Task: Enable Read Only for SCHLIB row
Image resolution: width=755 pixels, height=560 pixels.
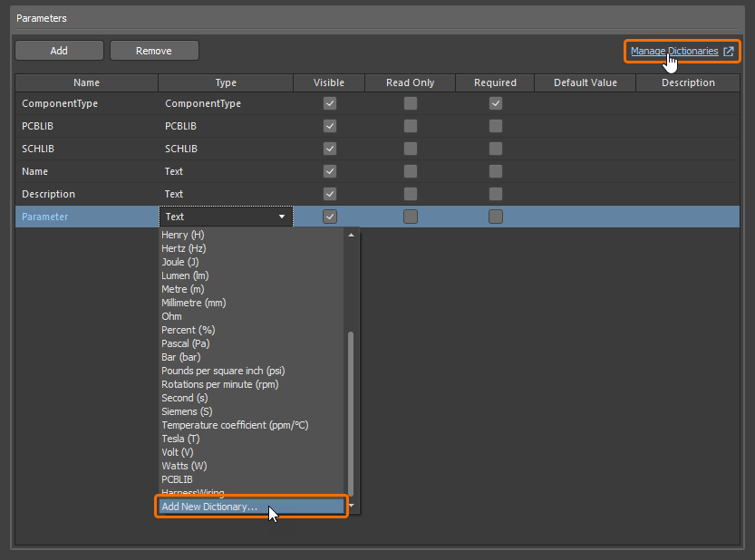Action: pyautogui.click(x=411, y=149)
